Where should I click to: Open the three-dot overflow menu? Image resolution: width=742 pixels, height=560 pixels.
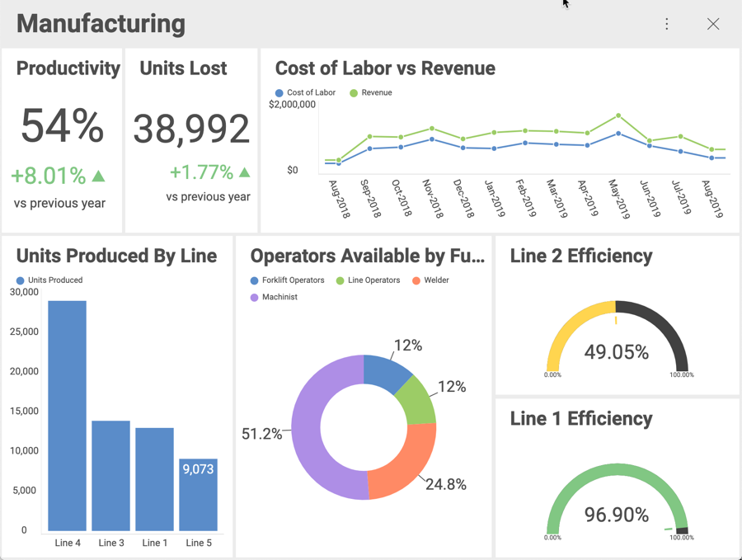click(x=667, y=24)
